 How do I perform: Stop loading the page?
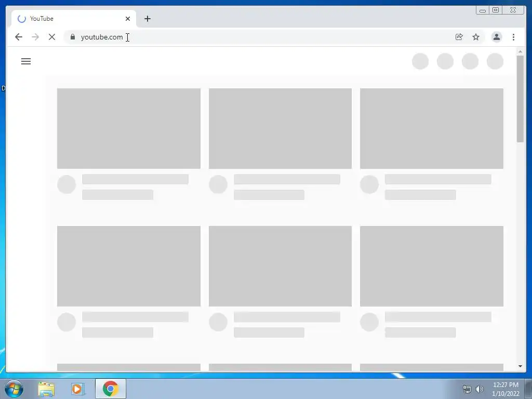(x=52, y=37)
